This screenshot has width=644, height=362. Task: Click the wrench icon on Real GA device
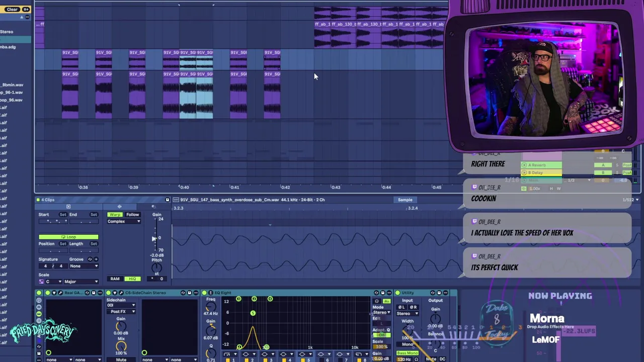click(60, 293)
